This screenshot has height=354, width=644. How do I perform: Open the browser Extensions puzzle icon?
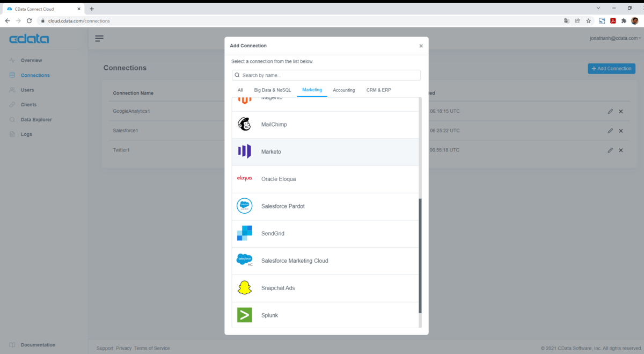point(624,21)
